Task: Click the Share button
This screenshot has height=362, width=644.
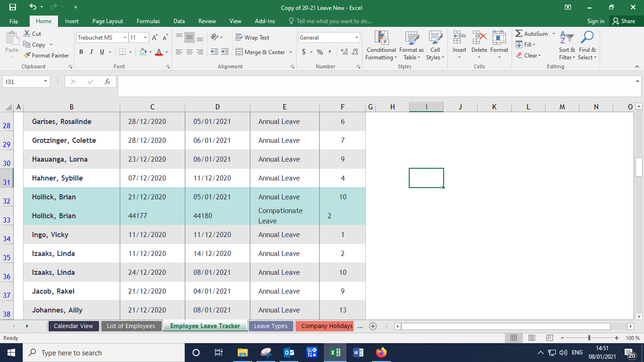Action: point(623,21)
